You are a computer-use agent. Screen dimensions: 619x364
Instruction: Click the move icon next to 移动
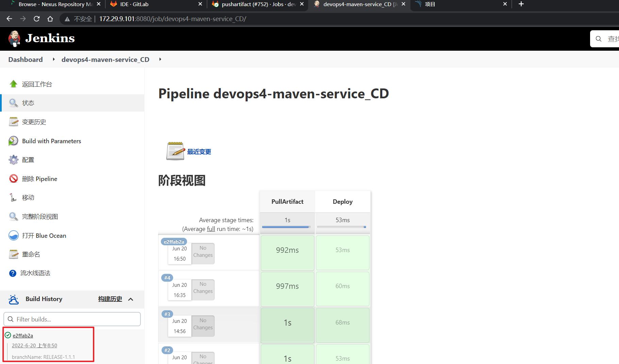pyautogui.click(x=13, y=197)
